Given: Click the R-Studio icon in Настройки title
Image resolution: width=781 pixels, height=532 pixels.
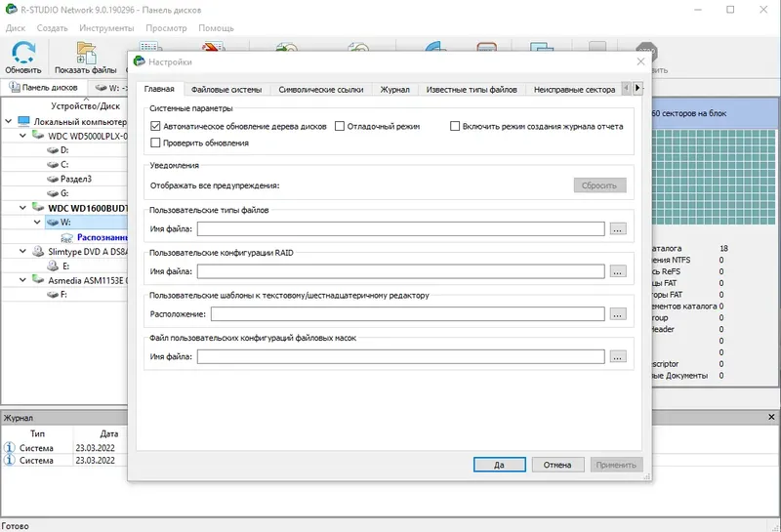Looking at the screenshot, I should 139,61.
